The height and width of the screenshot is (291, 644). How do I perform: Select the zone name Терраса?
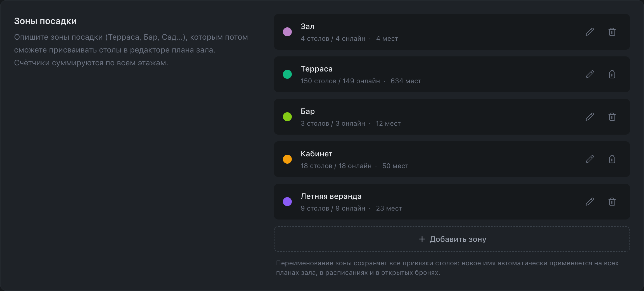[317, 69]
